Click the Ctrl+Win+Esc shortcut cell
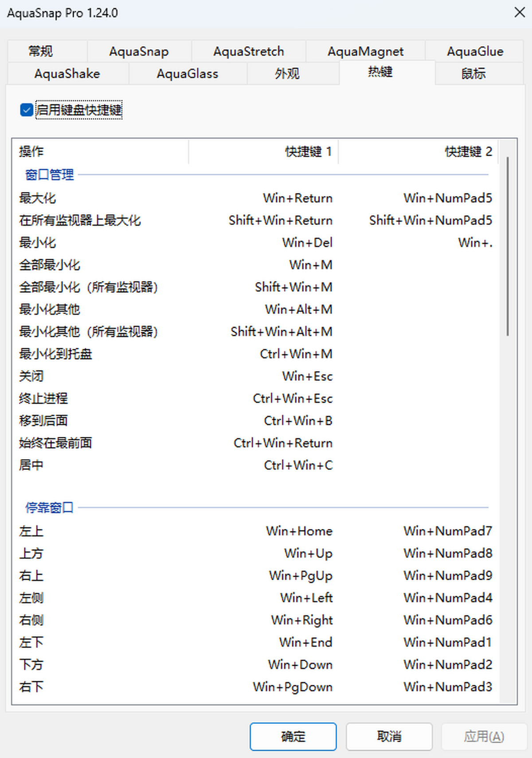Image resolution: width=532 pixels, height=758 pixels. point(293,398)
